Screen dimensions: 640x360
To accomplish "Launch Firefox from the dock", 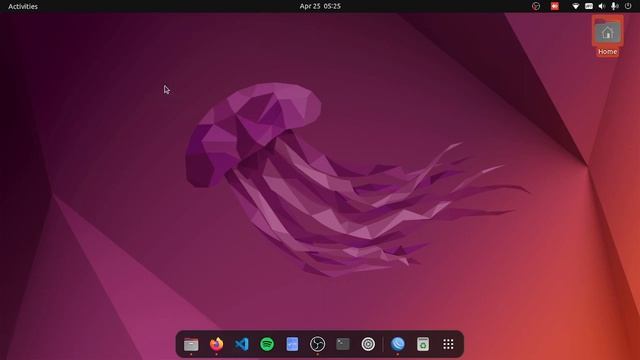I will click(216, 344).
